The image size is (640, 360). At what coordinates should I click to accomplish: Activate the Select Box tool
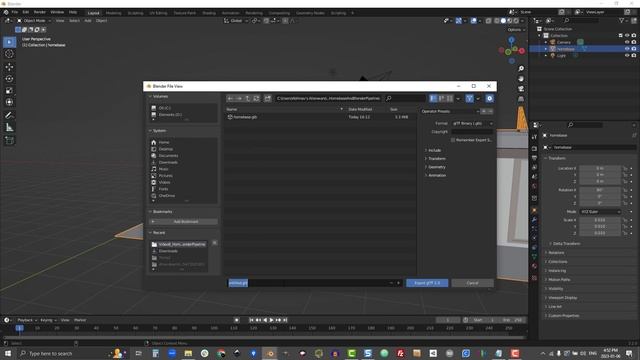(9, 42)
